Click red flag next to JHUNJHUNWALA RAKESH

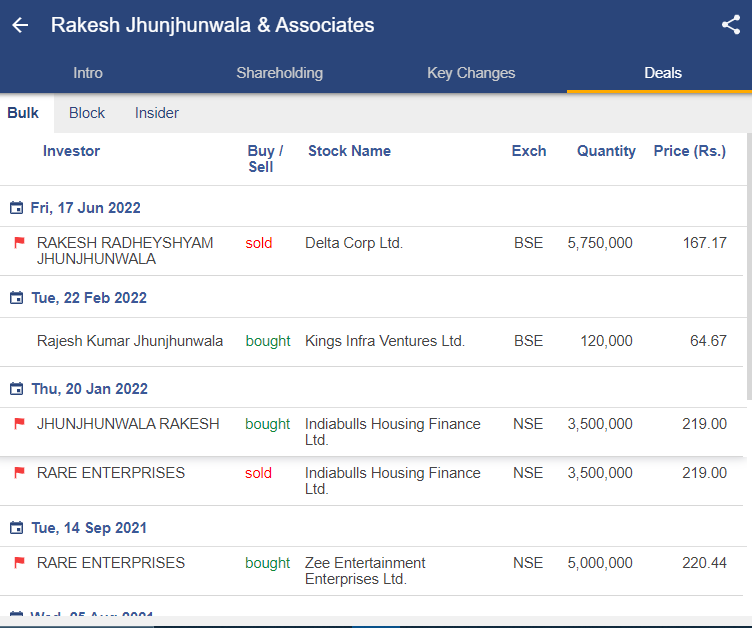(x=19, y=424)
